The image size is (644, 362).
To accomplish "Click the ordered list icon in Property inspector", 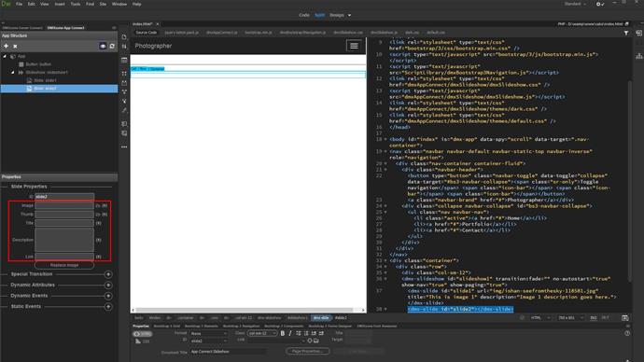I will coord(306,333).
